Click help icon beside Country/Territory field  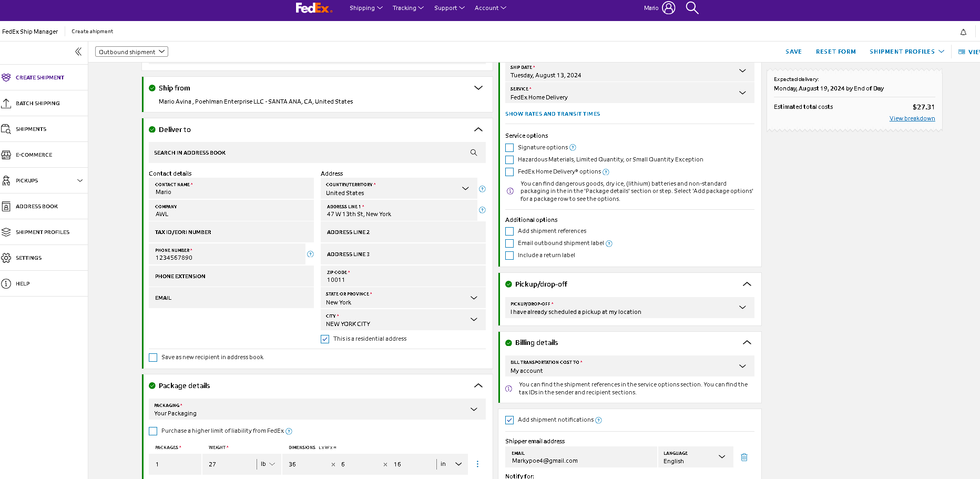coord(482,189)
